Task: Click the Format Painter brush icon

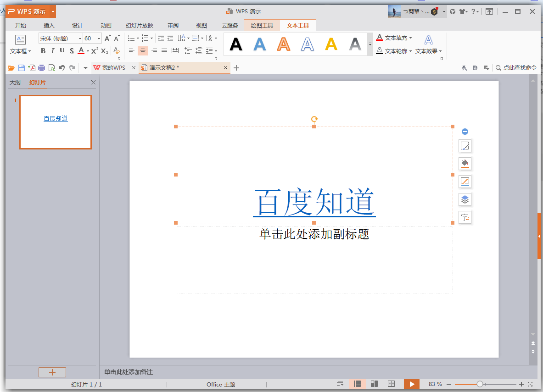Action: coord(117,51)
